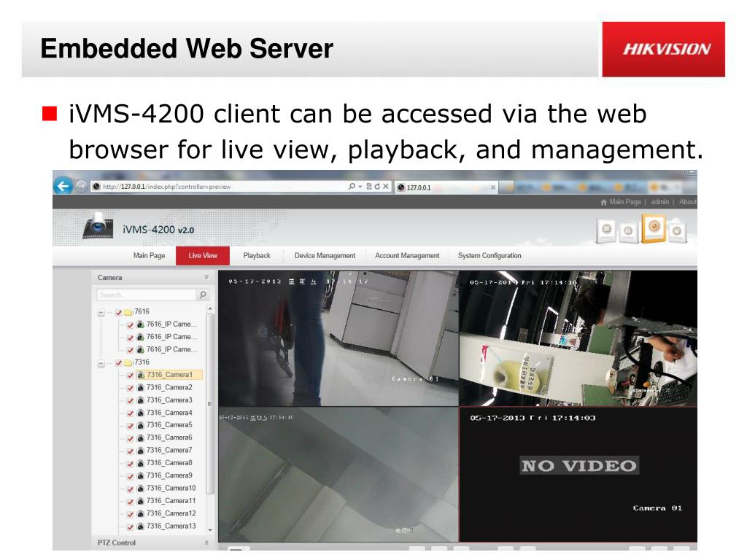Click the browser forward arrow button

[x=82, y=186]
